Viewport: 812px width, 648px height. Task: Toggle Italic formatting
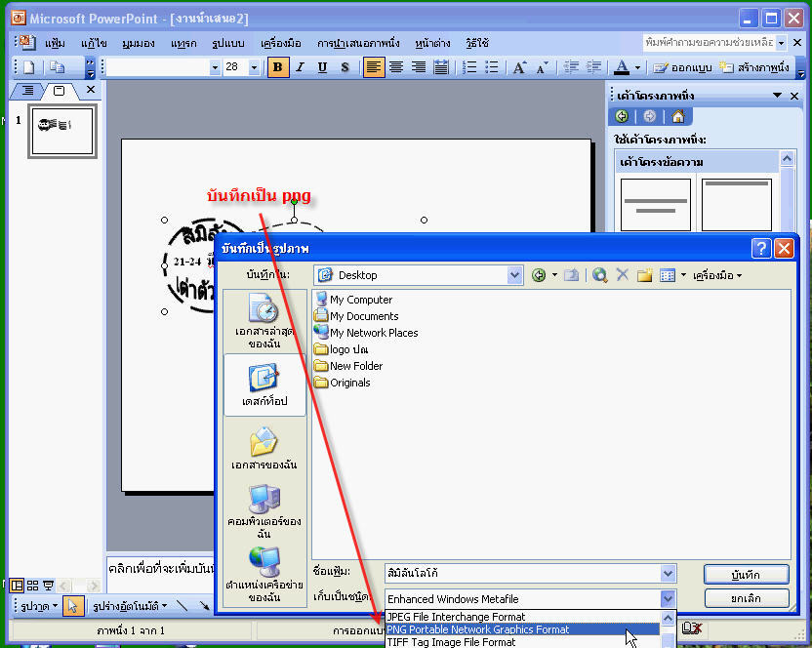coord(300,67)
